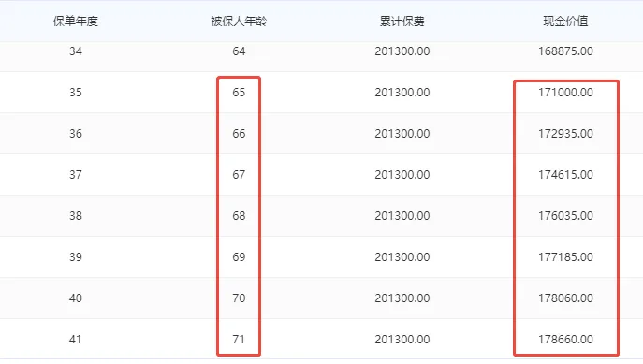Select policy year cell 40

coord(76,298)
